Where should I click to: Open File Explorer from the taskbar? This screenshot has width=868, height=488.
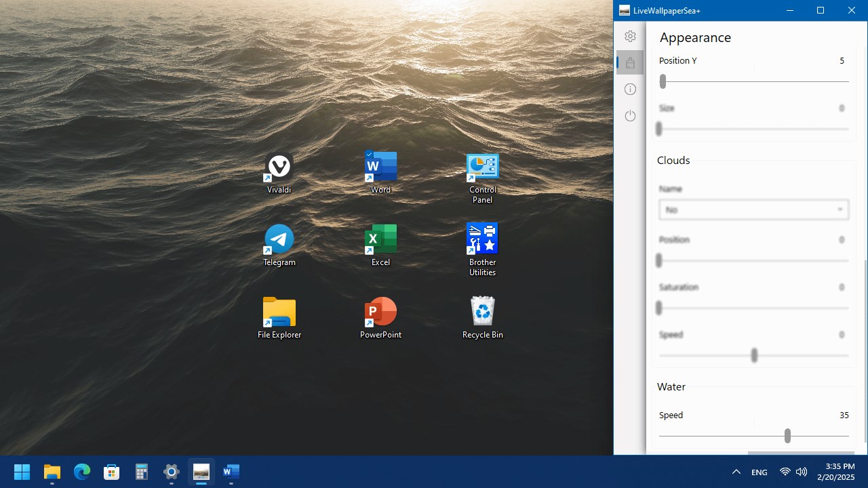52,472
